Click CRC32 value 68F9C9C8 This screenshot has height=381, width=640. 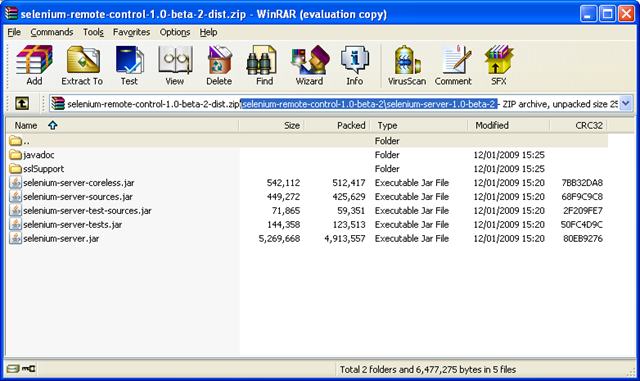point(582,197)
